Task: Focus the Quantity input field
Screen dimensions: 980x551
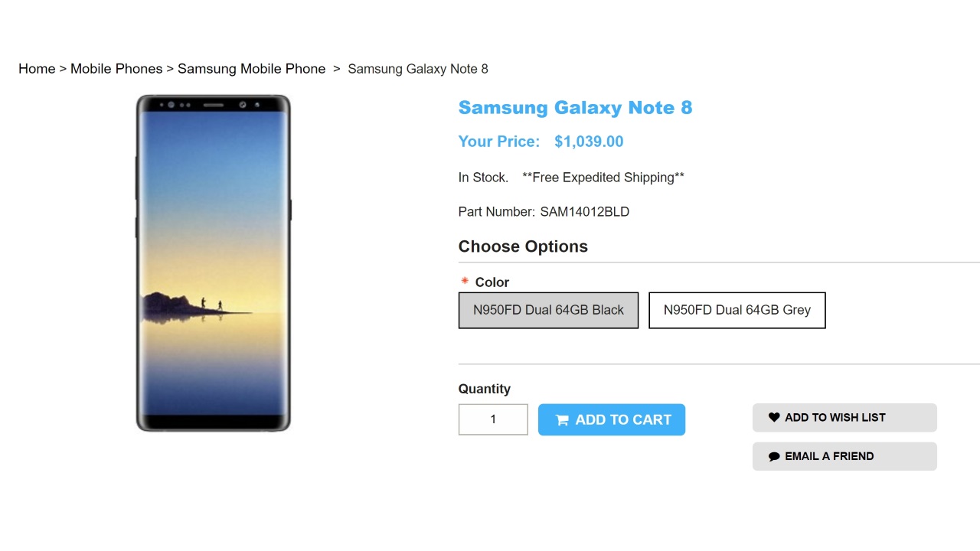Action: (x=493, y=419)
